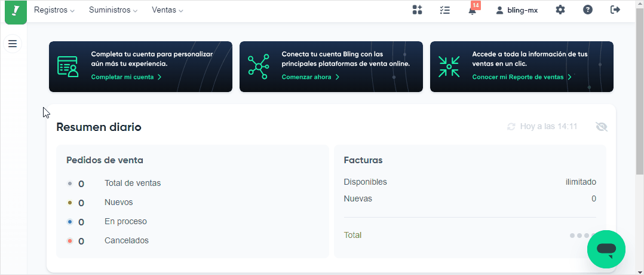Expand the Ventas menu
This screenshot has width=644, height=275.
coord(167,10)
